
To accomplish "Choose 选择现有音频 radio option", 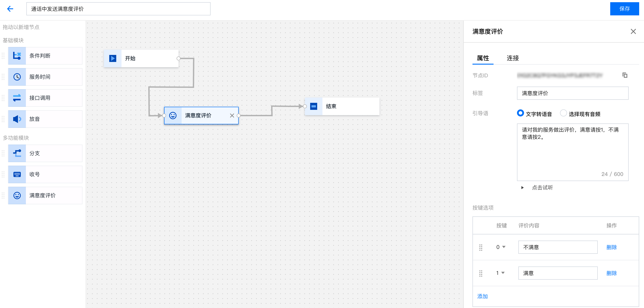I will [563, 113].
